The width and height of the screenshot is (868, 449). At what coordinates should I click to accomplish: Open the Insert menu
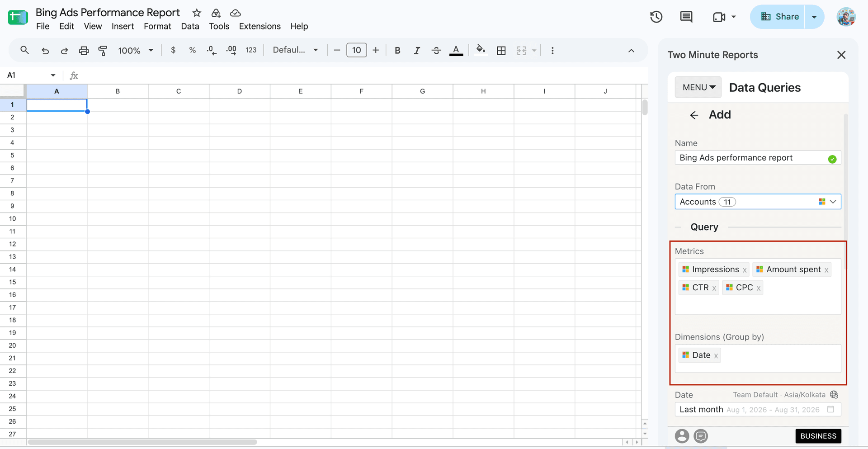coord(123,26)
